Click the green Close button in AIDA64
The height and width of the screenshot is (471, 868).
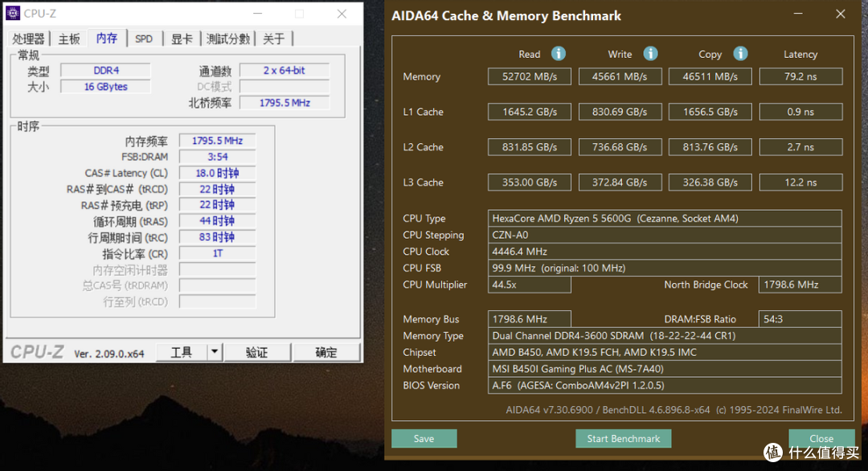pyautogui.click(x=821, y=438)
